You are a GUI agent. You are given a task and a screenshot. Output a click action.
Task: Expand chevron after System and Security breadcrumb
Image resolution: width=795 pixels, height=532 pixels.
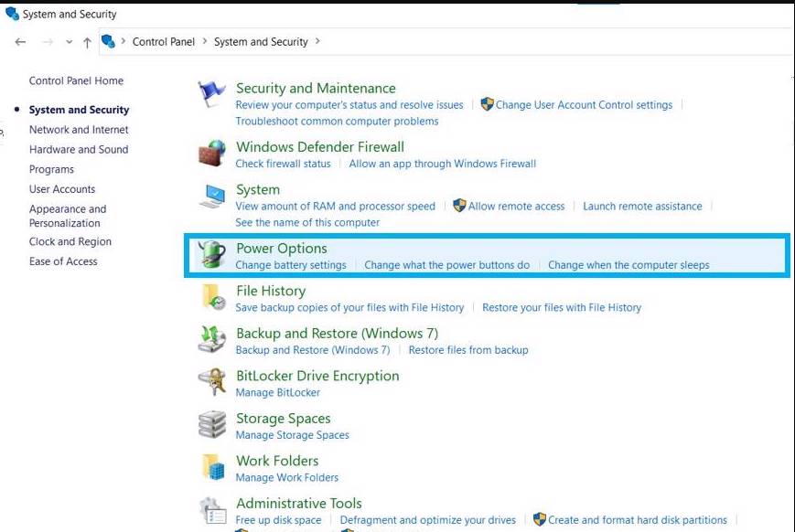click(317, 41)
